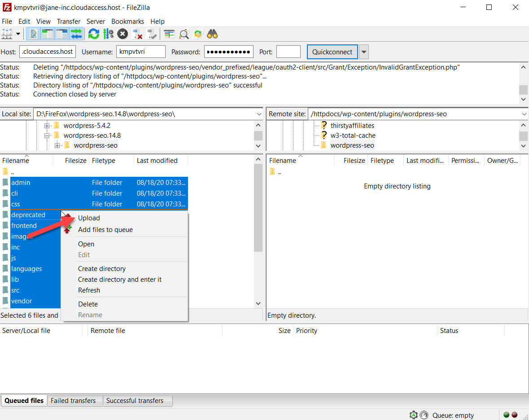Sort local list by Last modified
This screenshot has height=420, width=529.
coord(161,161)
